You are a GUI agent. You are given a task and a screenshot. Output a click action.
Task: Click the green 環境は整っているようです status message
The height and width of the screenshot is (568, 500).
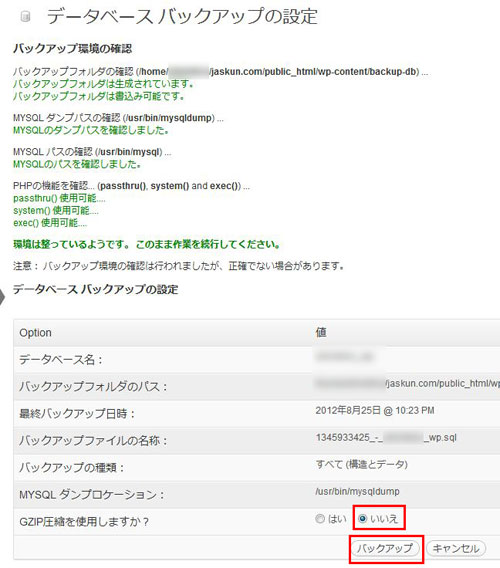coord(146,245)
